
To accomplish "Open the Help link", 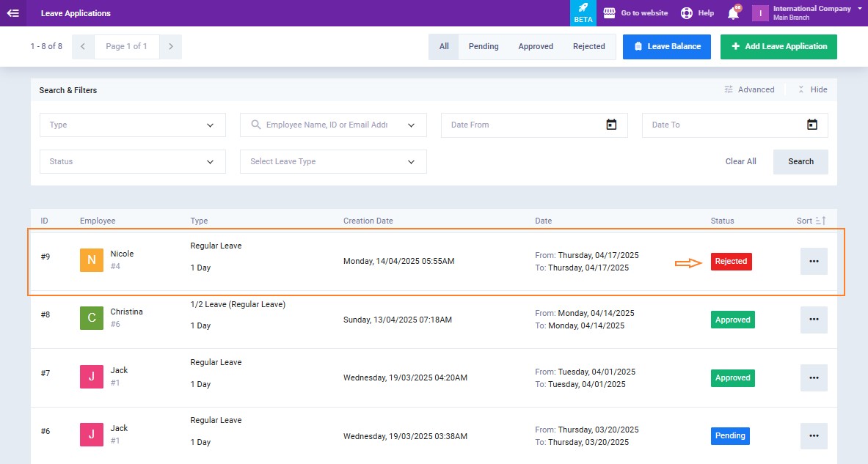I will (x=706, y=12).
